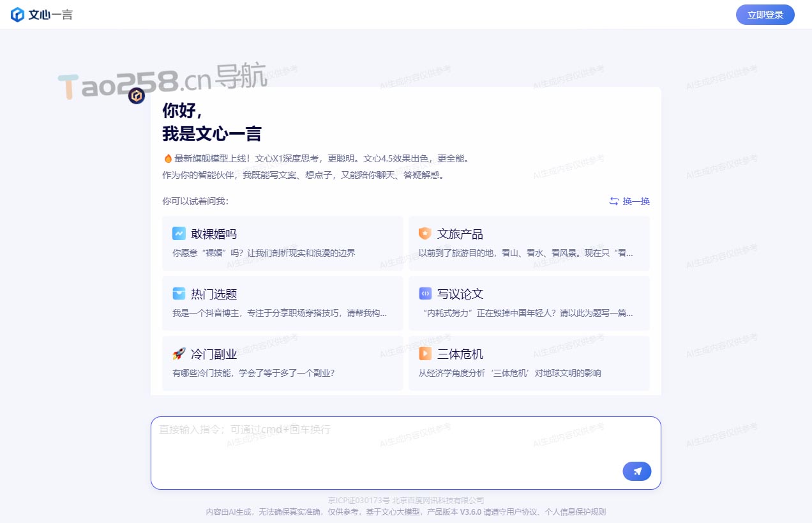Select the description 你愿意"裸婚"吗
The image size is (812, 523).
click(x=264, y=253)
